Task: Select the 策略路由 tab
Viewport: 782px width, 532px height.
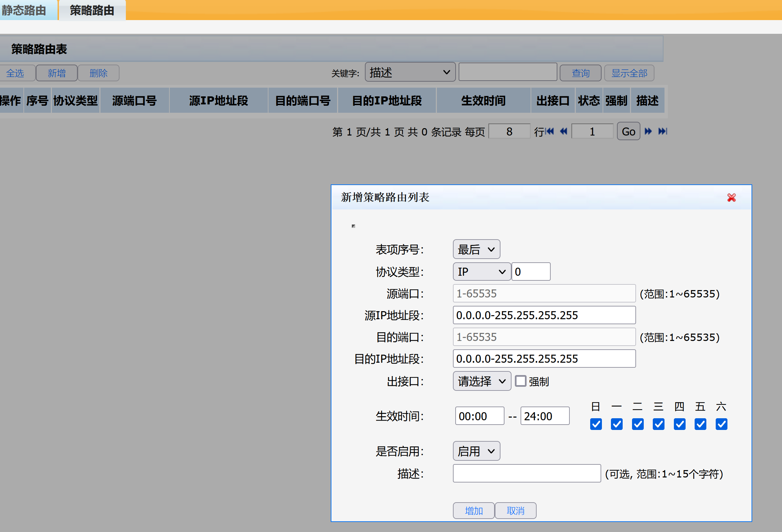Action: click(x=92, y=10)
